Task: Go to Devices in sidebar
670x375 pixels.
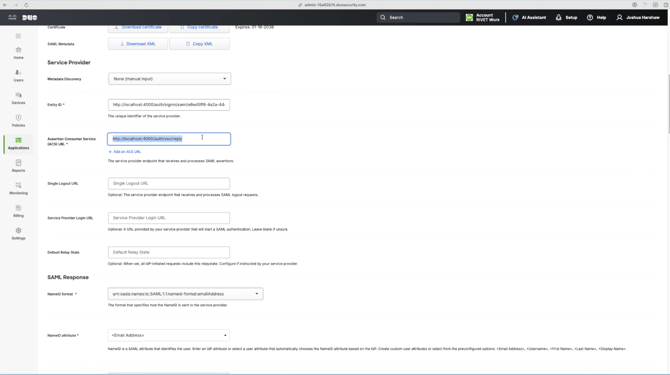Action: 18,98
